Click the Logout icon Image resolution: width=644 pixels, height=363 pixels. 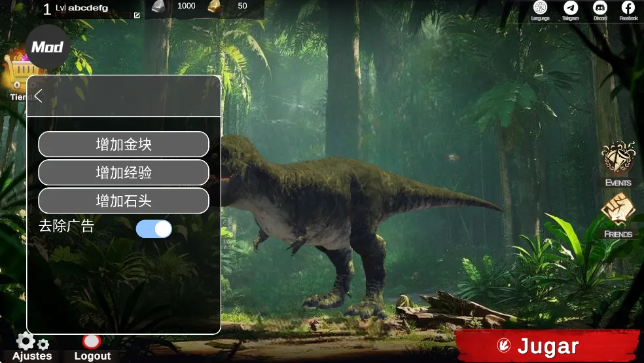(92, 341)
